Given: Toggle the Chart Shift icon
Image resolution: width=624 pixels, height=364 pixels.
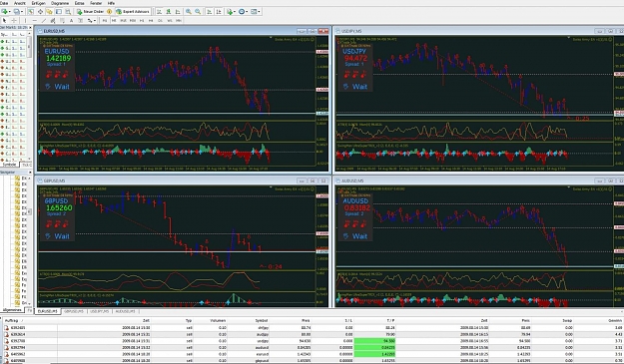Looking at the screenshot, I should click(x=219, y=12).
